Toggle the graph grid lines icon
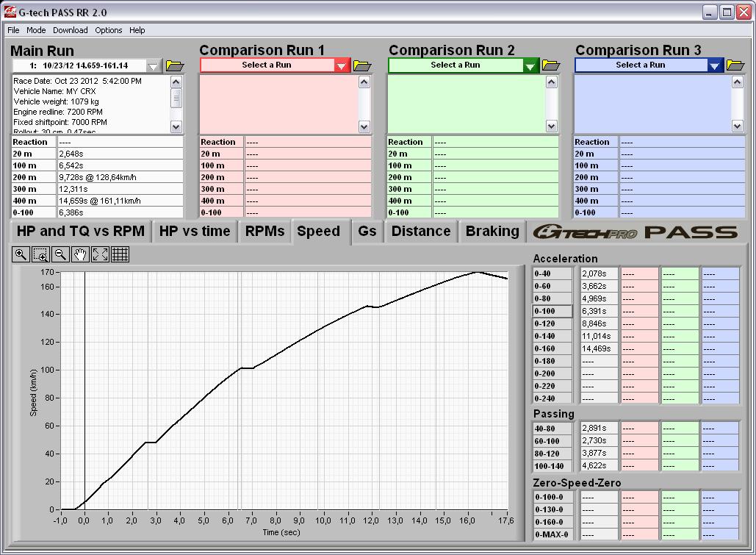 [120, 254]
